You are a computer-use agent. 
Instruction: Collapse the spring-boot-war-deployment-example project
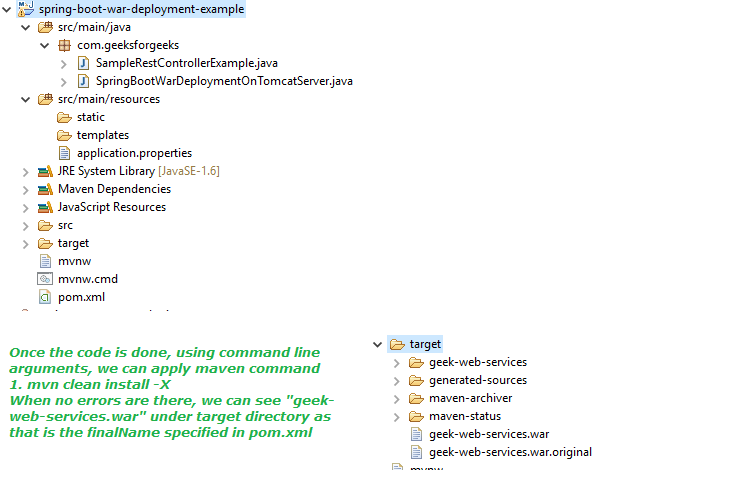tap(7, 9)
